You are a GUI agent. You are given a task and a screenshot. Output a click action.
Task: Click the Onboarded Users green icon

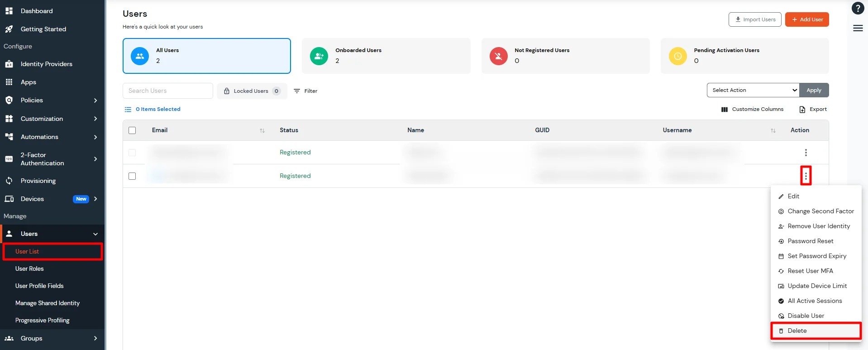319,56
